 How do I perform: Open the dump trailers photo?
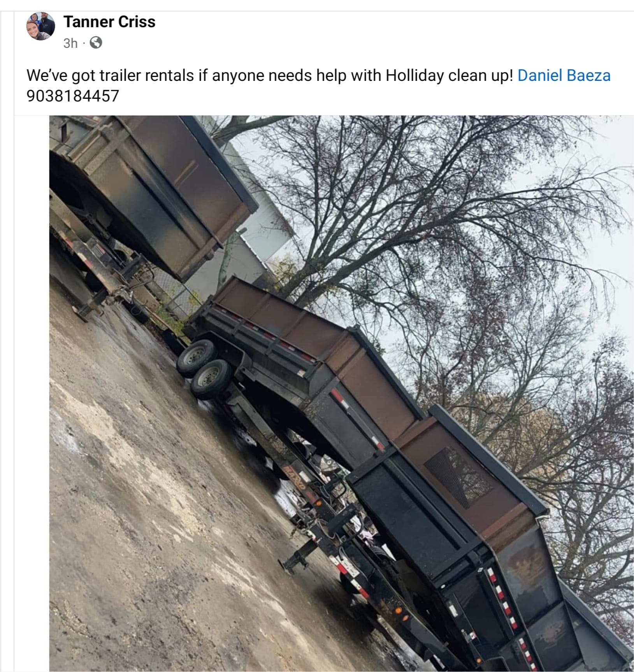(341, 394)
